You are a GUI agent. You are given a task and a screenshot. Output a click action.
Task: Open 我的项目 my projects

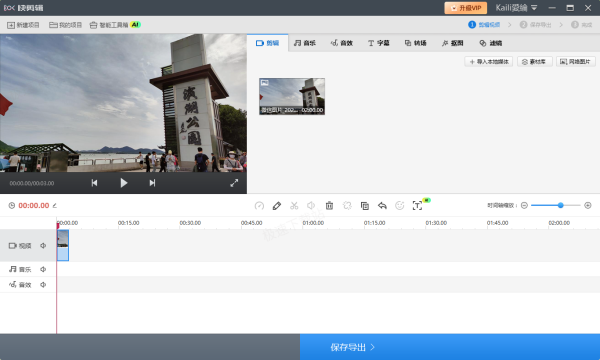tap(65, 25)
